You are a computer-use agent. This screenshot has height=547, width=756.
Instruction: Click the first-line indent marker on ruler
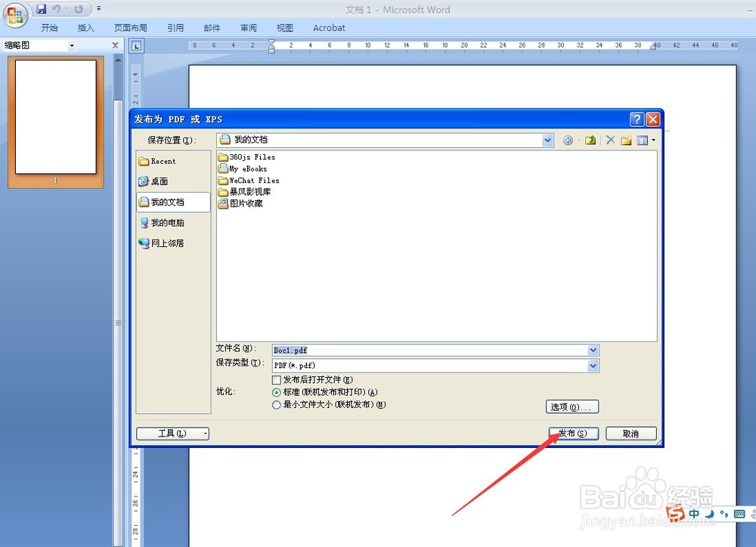(271, 43)
